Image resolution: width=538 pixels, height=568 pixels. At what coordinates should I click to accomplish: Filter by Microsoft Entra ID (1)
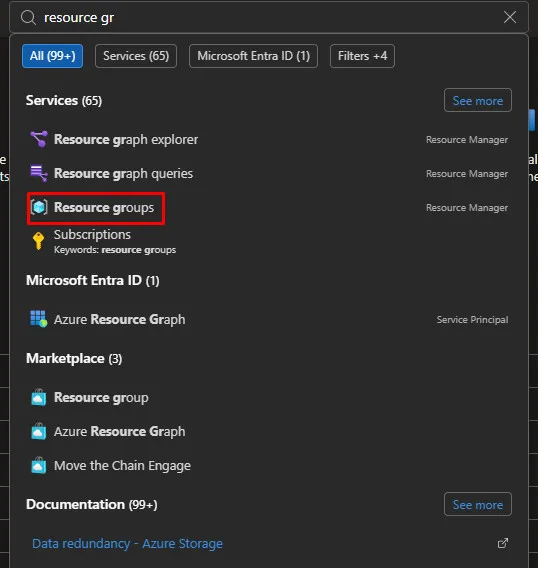click(253, 56)
